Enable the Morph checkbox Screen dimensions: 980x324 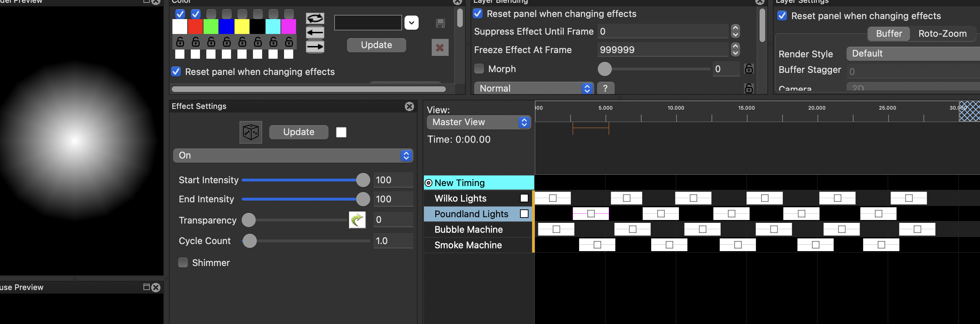tap(479, 69)
